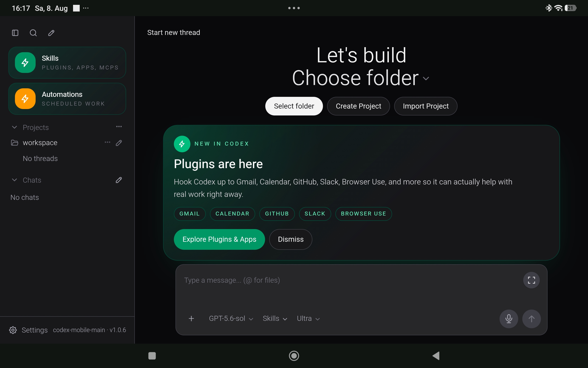Open the Automations card
The width and height of the screenshot is (588, 368).
click(67, 99)
